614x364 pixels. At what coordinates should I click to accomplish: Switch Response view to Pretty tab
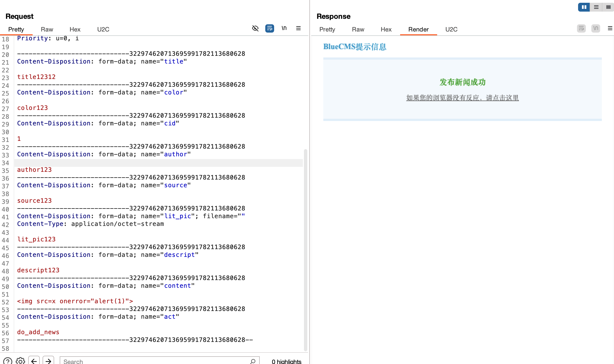(x=327, y=29)
